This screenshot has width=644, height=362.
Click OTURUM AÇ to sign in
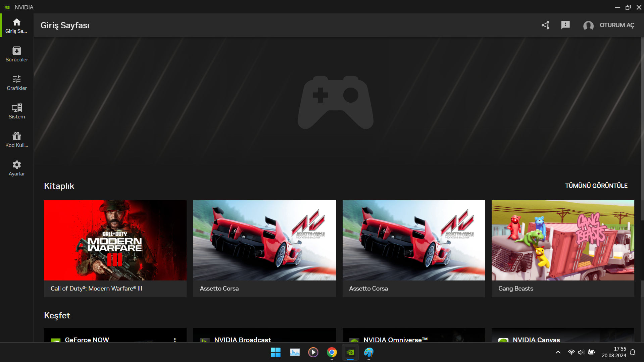click(x=617, y=25)
